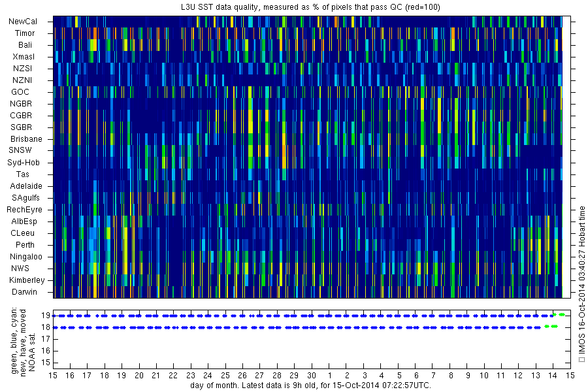Click day 25 on the bottom axis
Image resolution: width=588 pixels, height=392 pixels.
(x=225, y=376)
